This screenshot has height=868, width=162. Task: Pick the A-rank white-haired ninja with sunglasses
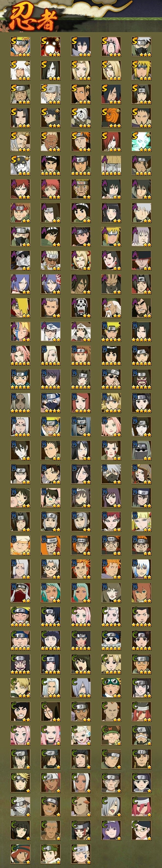50,260
